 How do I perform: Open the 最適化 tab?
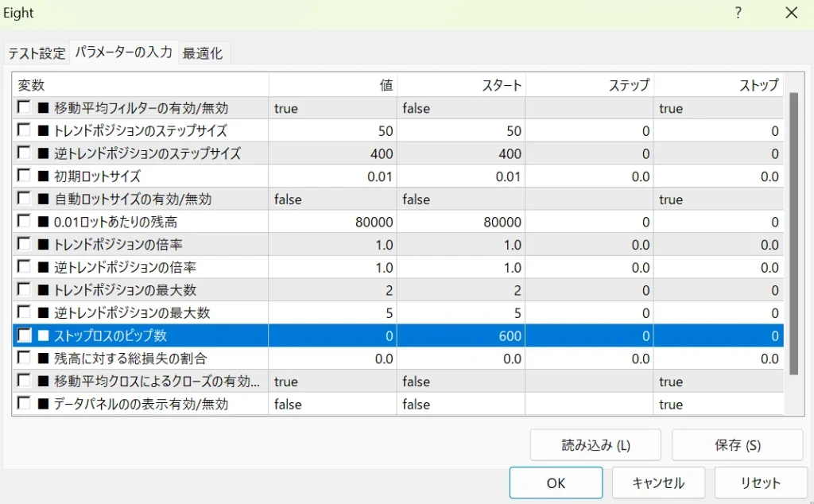point(203,53)
